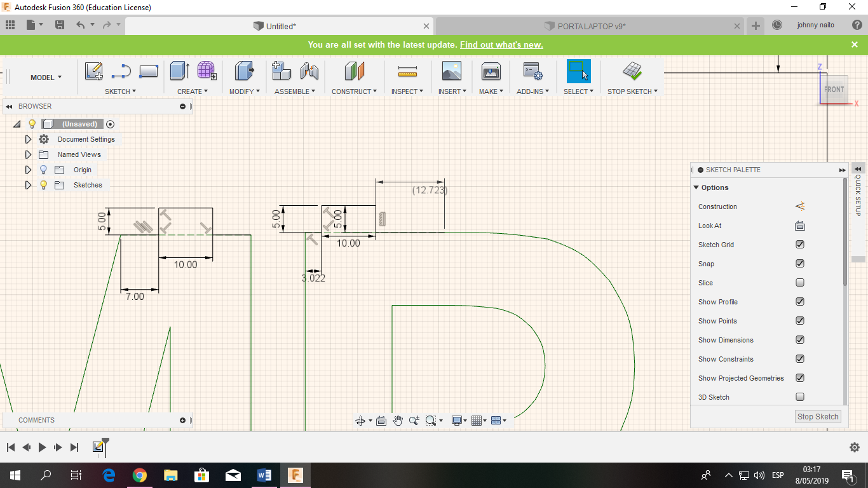
Task: Toggle Show Points checkbox
Action: [800, 321]
